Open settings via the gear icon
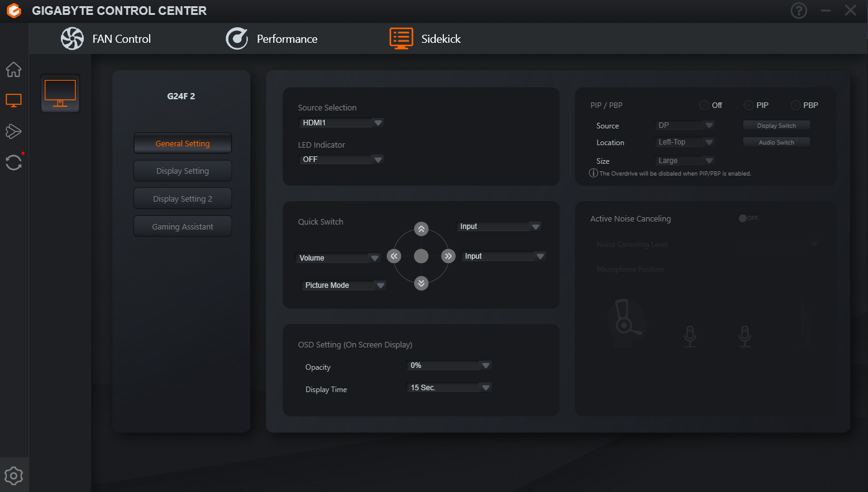868x492 pixels. click(x=14, y=476)
